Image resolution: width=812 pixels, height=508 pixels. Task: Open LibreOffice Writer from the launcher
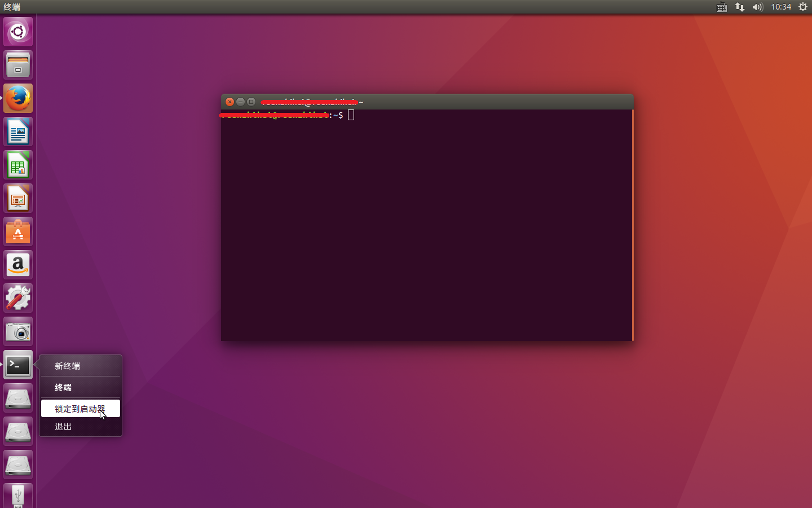point(17,131)
